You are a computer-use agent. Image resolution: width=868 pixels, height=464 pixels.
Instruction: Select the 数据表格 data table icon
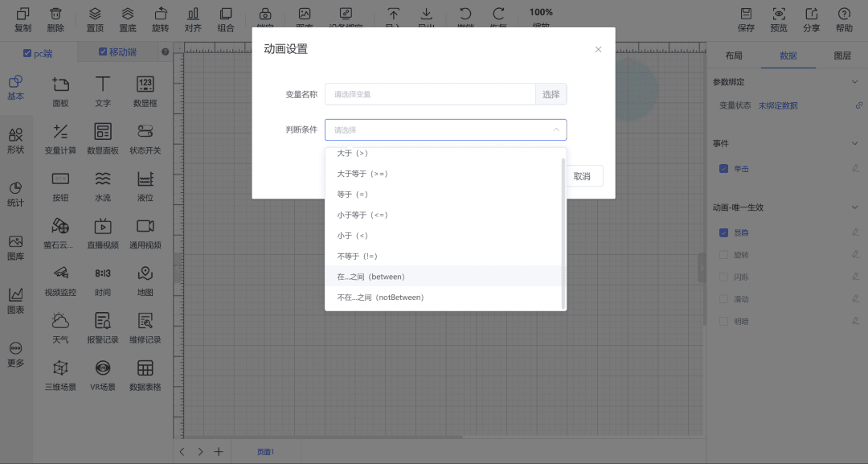(145, 368)
